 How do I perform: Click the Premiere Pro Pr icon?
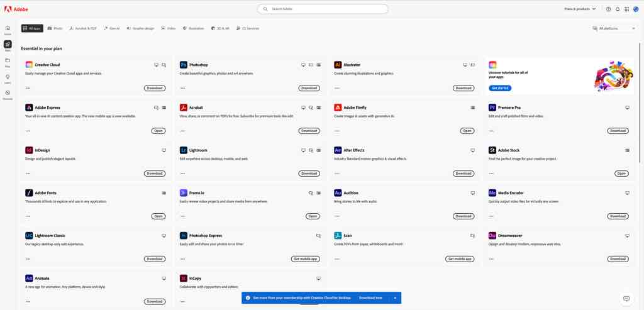(492, 108)
